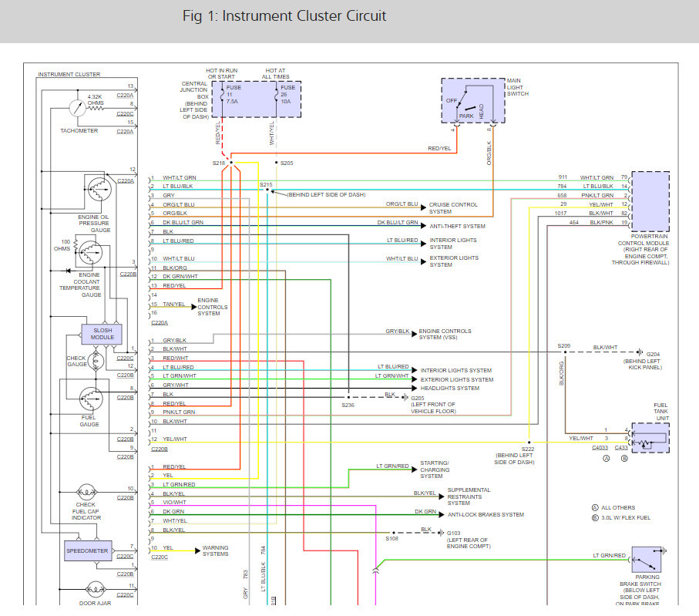
Task: Click the G103 ground label
Action: pyautogui.click(x=453, y=533)
